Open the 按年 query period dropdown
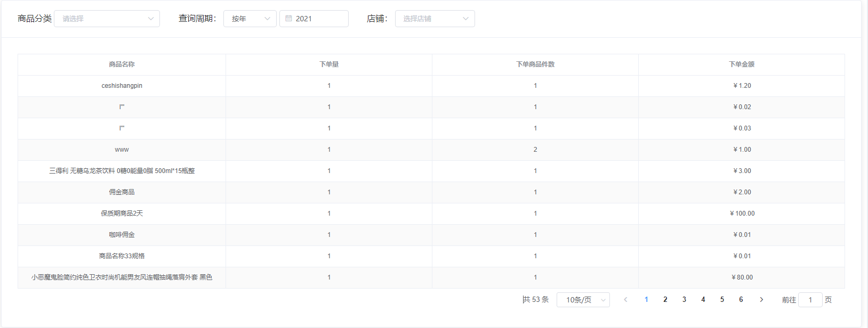 pyautogui.click(x=250, y=19)
